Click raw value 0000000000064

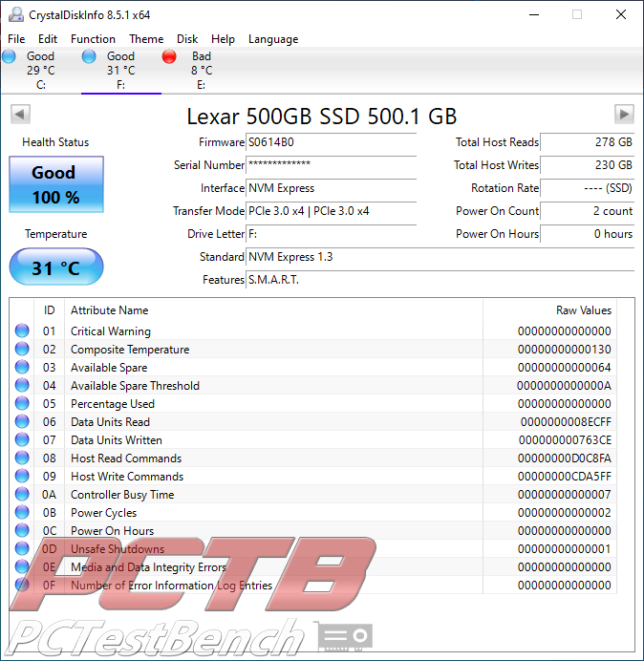[x=565, y=368]
